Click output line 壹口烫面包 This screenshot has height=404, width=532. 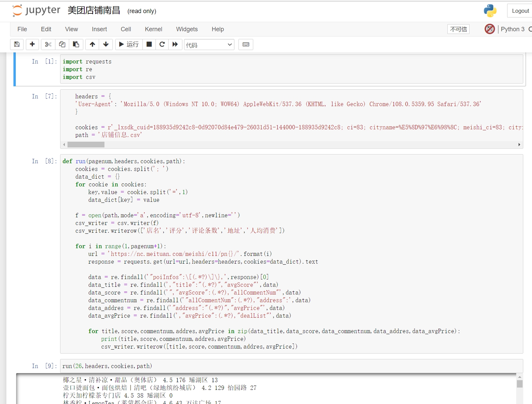click(160, 388)
